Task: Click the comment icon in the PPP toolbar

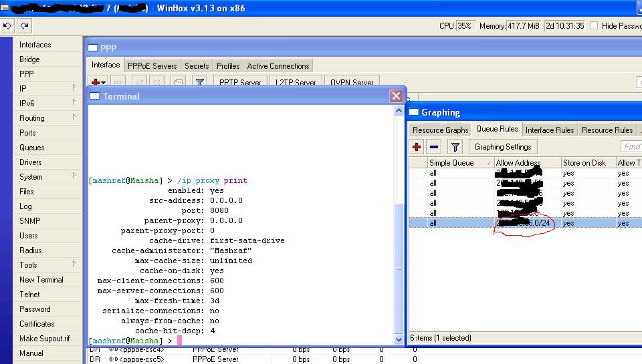Action: (x=178, y=82)
